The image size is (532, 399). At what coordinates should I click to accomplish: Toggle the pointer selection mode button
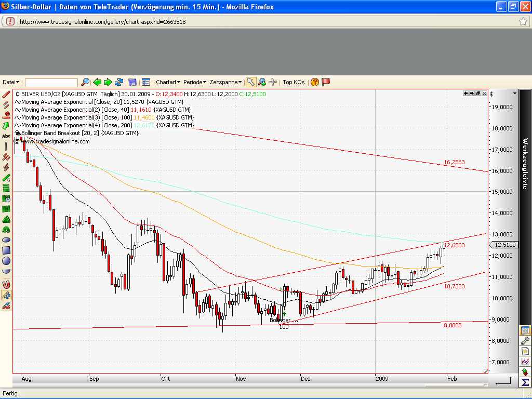250,82
